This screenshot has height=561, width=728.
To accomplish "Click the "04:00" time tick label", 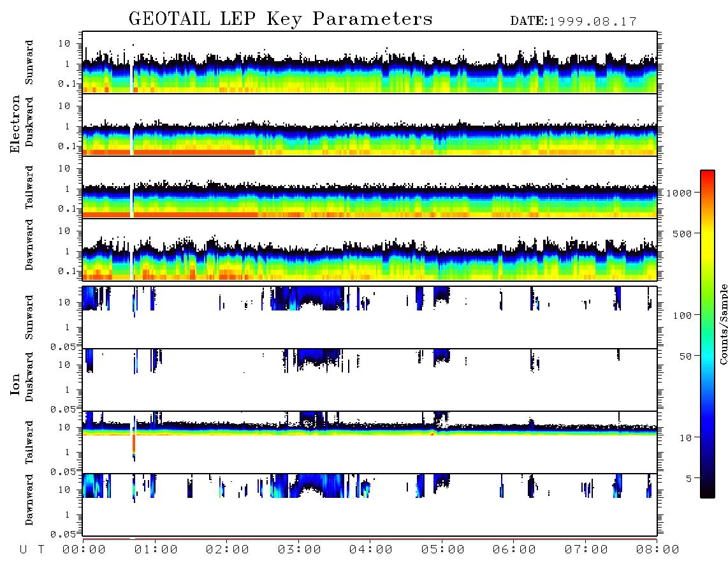I will click(x=371, y=550).
